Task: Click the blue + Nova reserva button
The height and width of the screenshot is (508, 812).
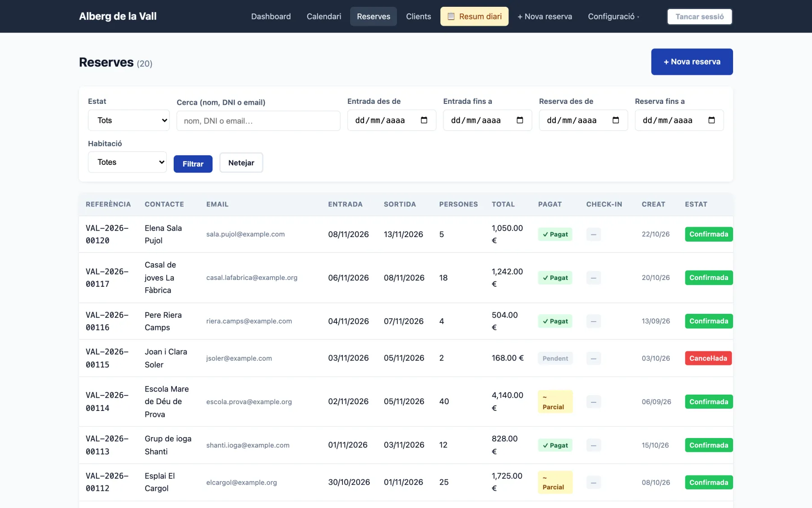Action: click(692, 62)
